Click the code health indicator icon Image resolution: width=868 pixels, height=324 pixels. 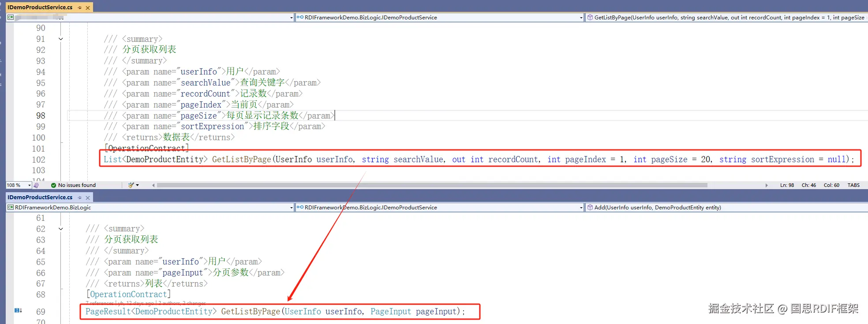point(36,185)
